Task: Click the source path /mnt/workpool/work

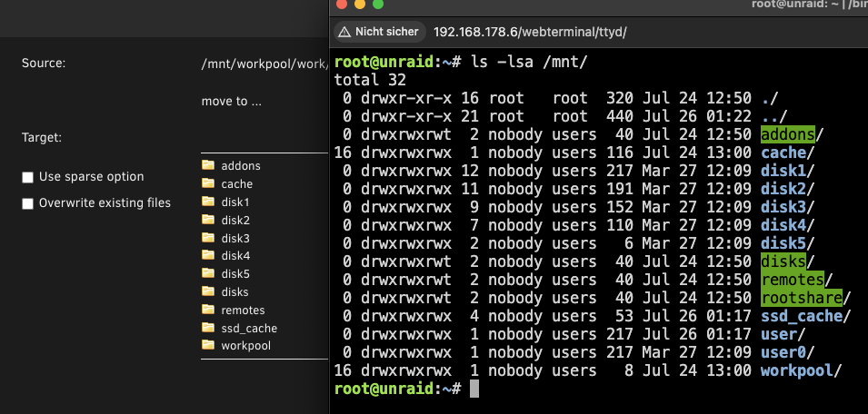Action: point(265,64)
